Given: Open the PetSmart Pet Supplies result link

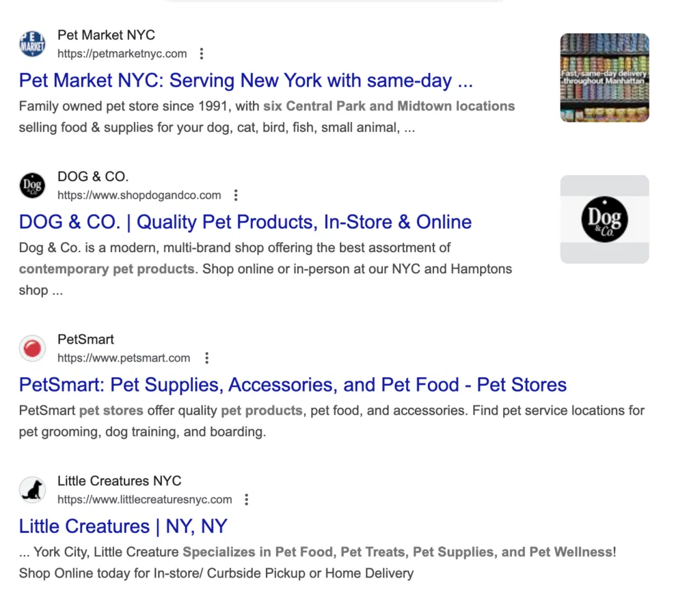Looking at the screenshot, I should 293,385.
